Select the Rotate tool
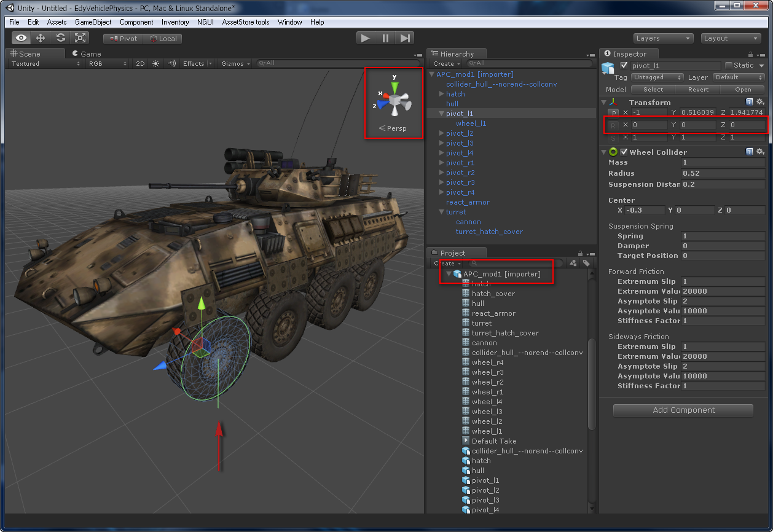The image size is (773, 532). (60, 38)
